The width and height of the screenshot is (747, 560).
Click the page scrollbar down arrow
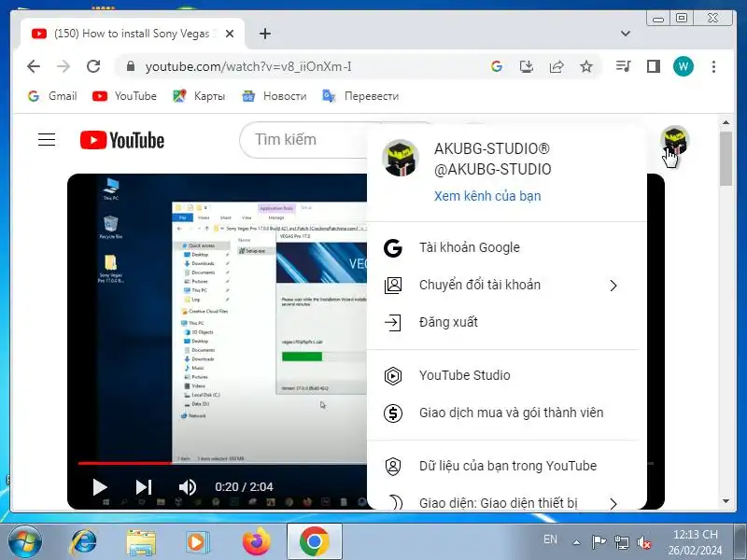click(x=726, y=501)
